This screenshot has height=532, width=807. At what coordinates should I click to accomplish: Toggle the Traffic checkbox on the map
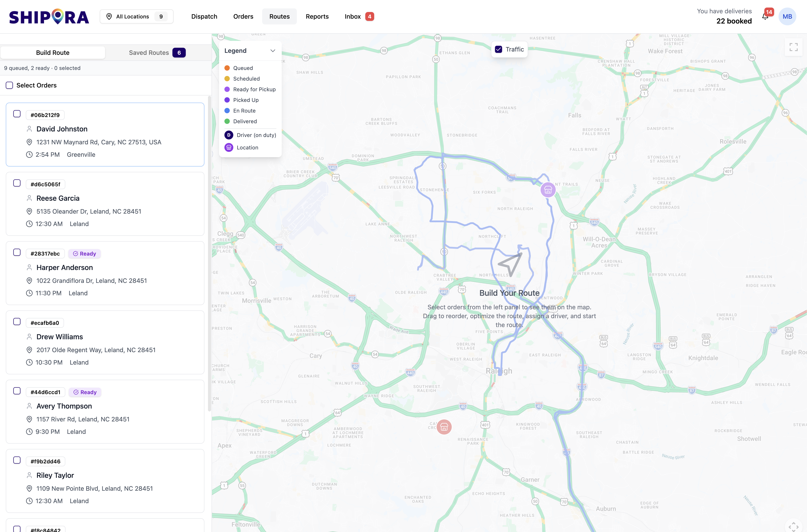tap(498, 49)
